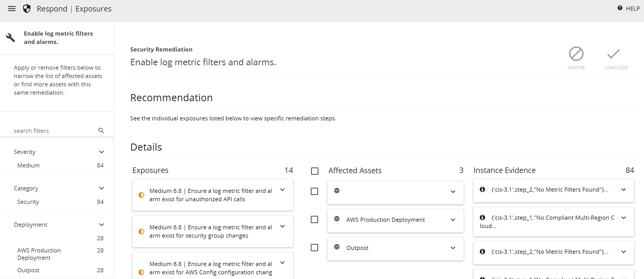Click the search filters magnifier icon
The image size is (644, 279).
click(101, 131)
